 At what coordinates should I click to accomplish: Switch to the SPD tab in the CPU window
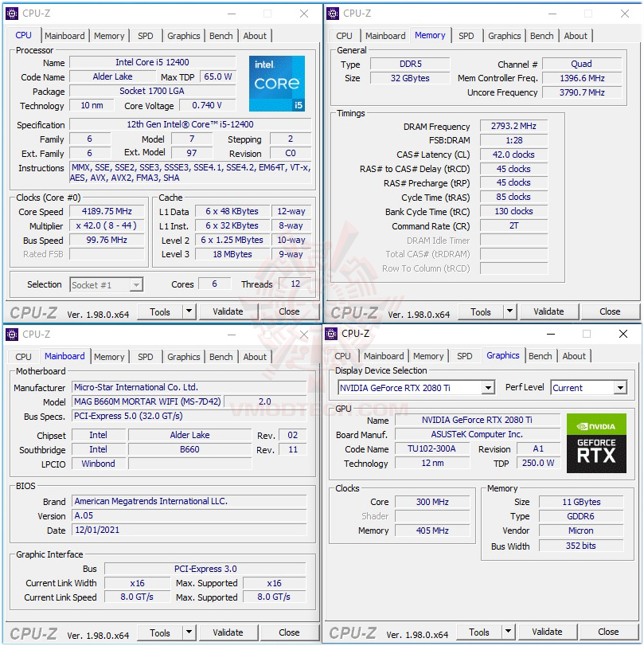[146, 36]
